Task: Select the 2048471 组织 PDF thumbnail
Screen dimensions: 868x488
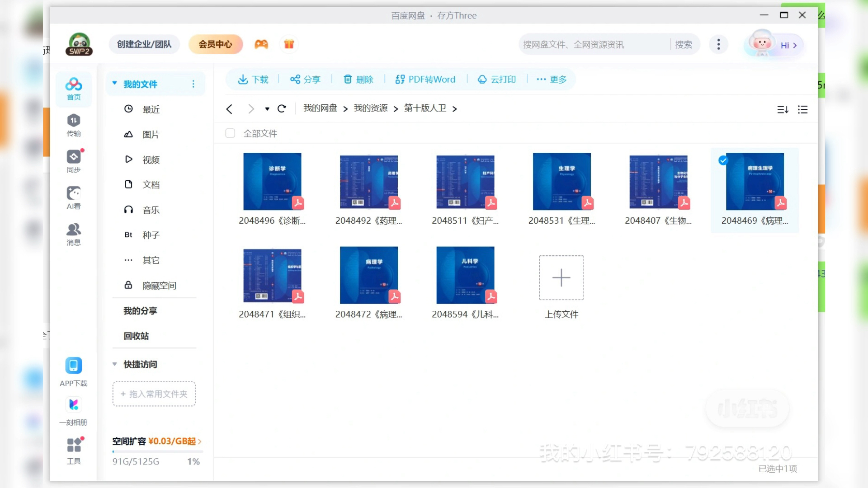Action: 272,275
